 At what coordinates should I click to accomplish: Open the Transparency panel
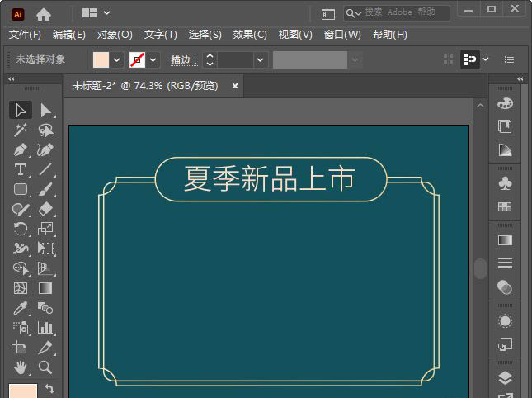pos(505,287)
